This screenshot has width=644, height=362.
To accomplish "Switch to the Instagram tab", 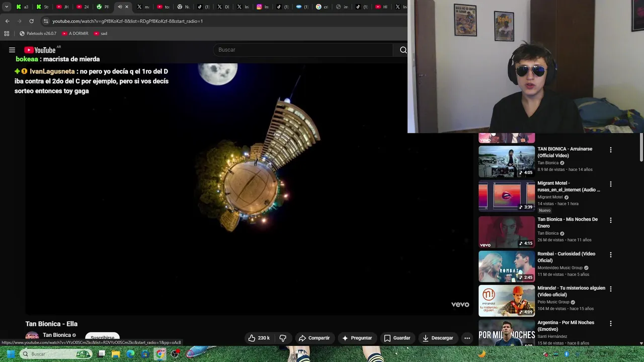I will [x=263, y=7].
